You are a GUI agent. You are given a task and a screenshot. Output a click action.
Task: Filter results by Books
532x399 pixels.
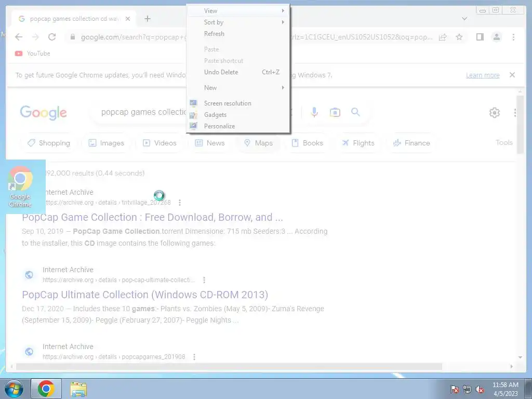tap(308, 143)
